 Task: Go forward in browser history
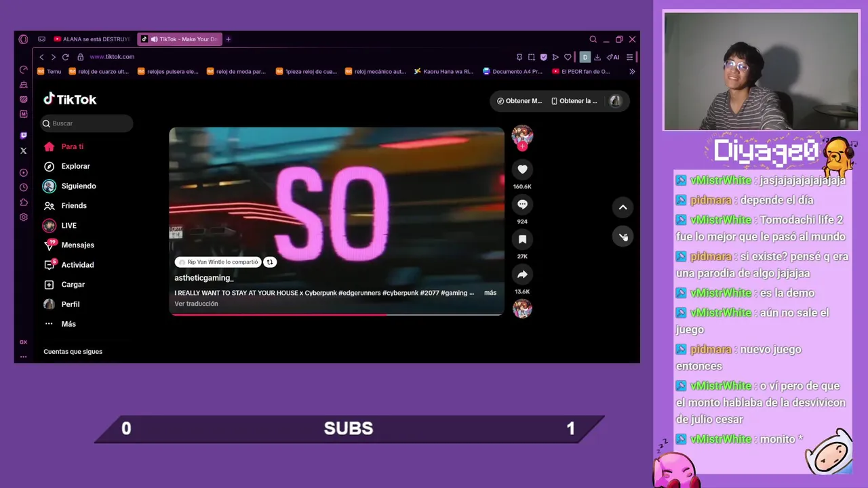tap(53, 57)
